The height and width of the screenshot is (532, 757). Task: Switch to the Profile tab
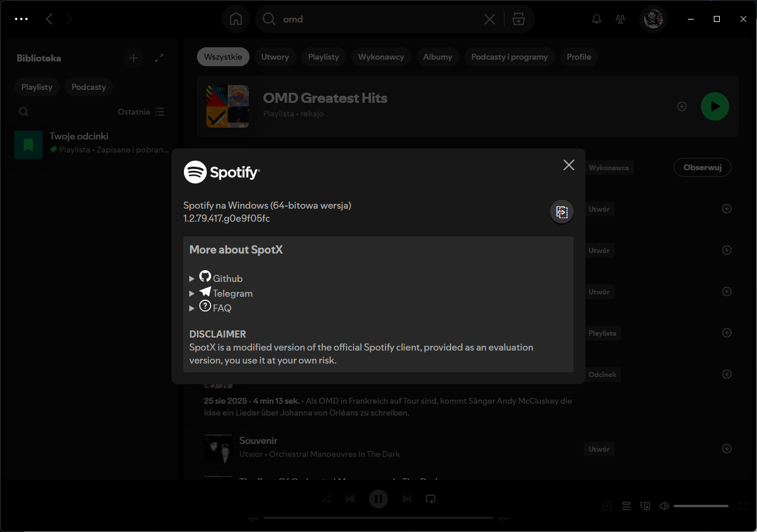pyautogui.click(x=579, y=57)
